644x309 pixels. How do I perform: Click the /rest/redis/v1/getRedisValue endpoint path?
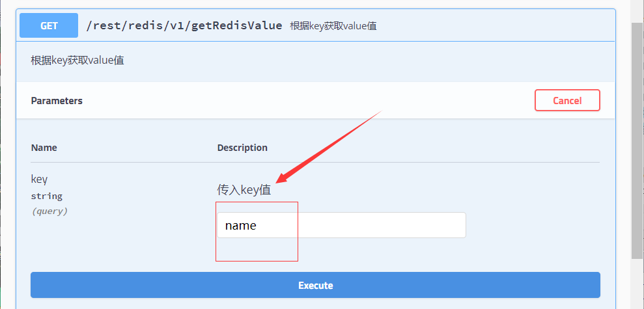(184, 25)
